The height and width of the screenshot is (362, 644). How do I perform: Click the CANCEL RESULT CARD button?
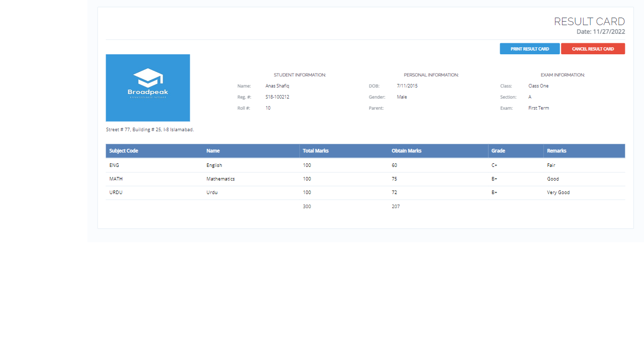(x=593, y=48)
